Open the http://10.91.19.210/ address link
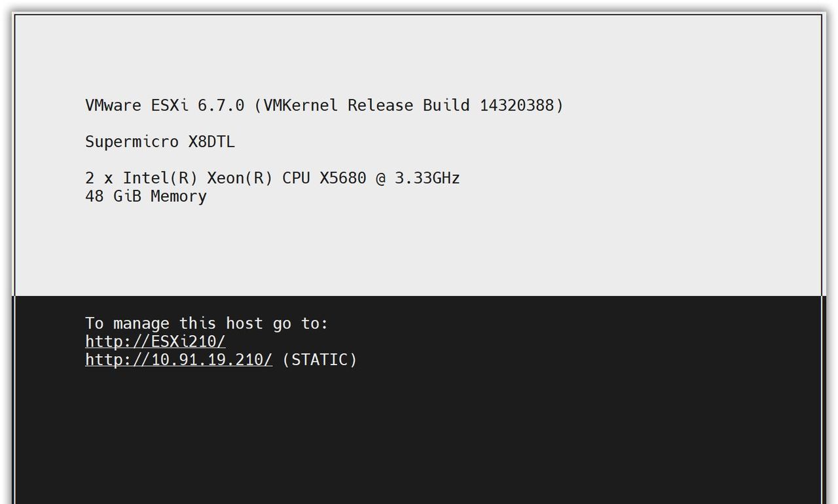 (179, 359)
